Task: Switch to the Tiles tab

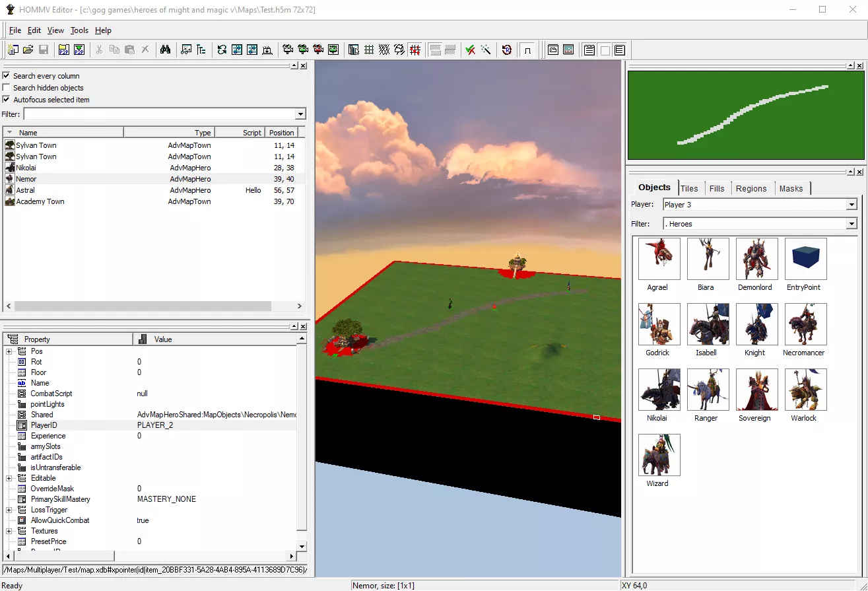Action: (x=688, y=188)
